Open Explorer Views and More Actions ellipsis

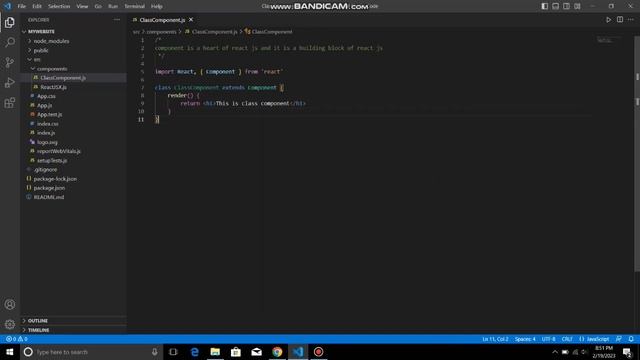pyautogui.click(x=117, y=20)
